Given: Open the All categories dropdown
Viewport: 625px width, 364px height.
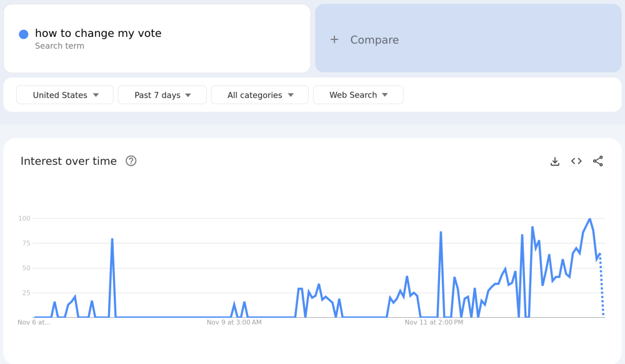Looking at the screenshot, I should (259, 95).
